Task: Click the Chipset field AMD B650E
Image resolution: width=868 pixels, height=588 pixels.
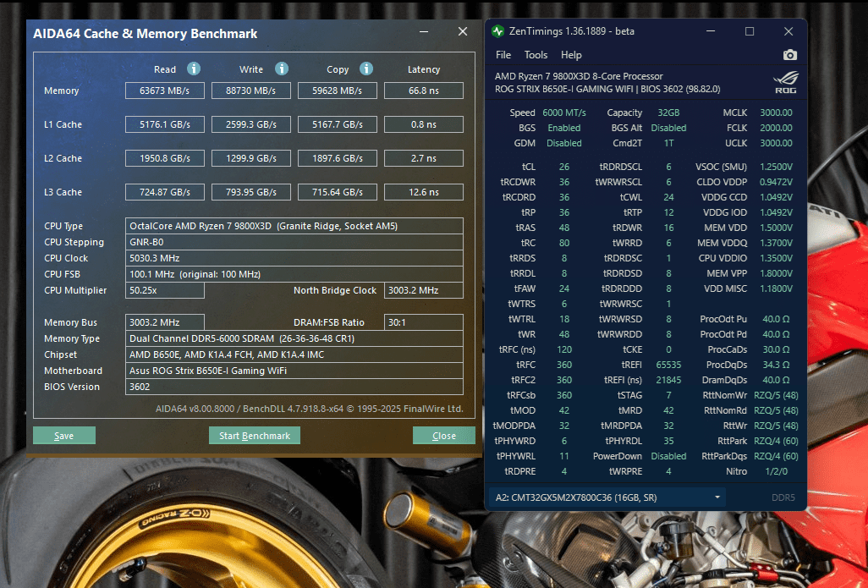Action: (x=294, y=354)
